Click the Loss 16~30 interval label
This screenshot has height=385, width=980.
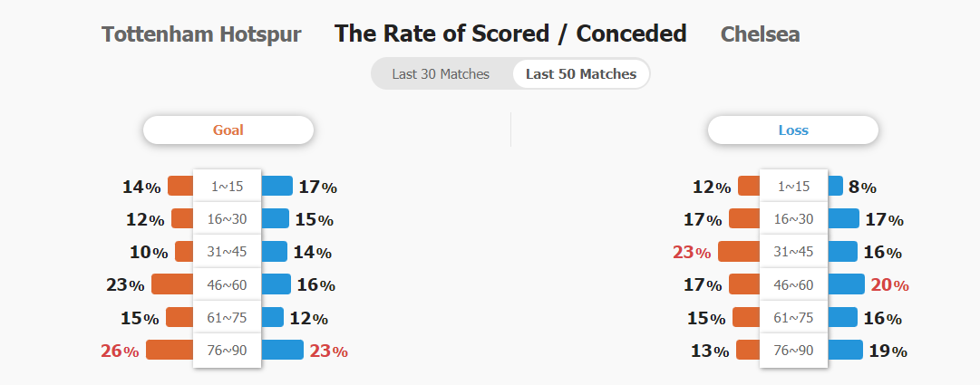(794, 218)
